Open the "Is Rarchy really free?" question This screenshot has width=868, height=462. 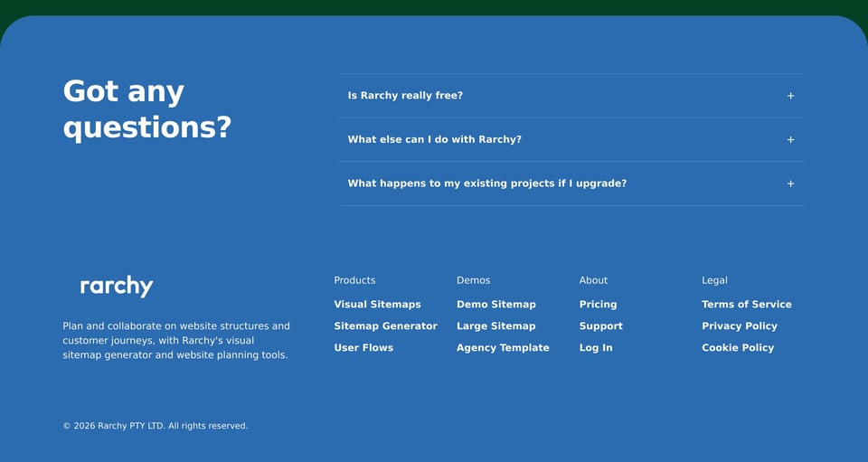(571, 96)
